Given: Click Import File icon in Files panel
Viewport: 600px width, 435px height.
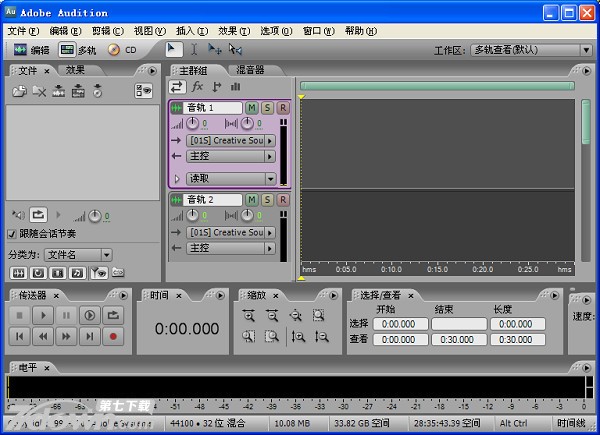Looking at the screenshot, I should coord(19,91).
